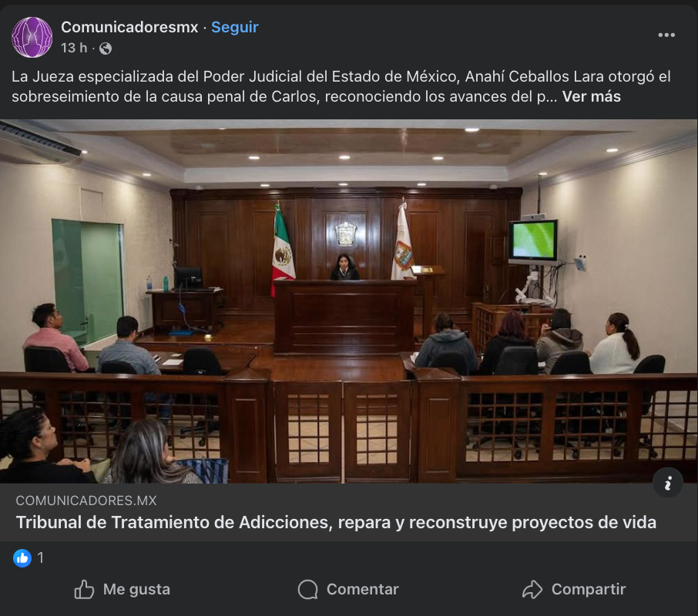Image resolution: width=698 pixels, height=616 pixels.
Task: Open the Comunicadoresmx page name
Action: (x=129, y=27)
